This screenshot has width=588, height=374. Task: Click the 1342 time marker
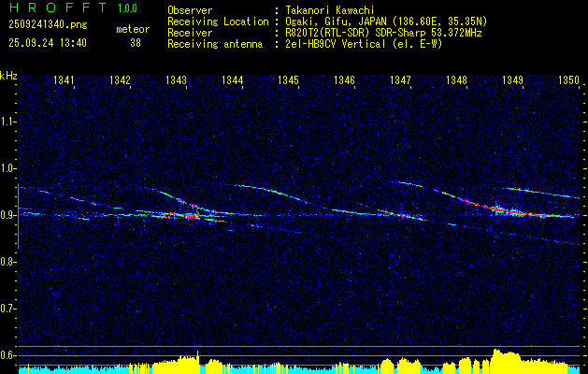120,79
